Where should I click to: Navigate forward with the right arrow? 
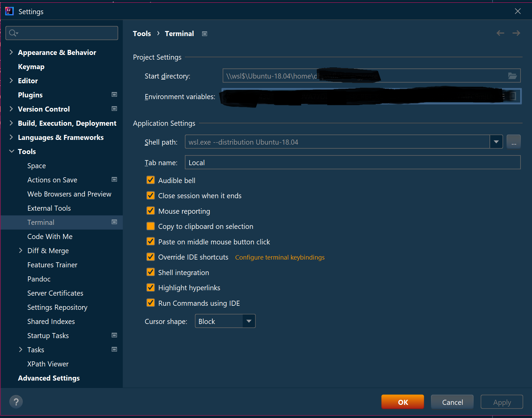tap(516, 33)
